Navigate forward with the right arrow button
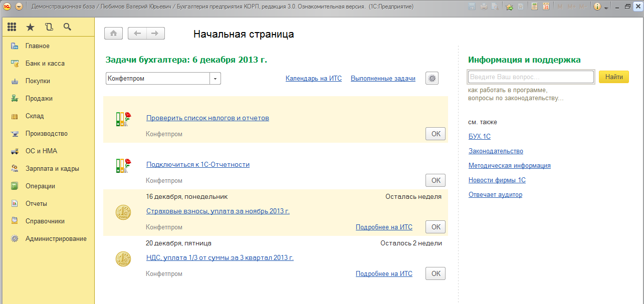Viewport: 644px width, 304px height. [x=155, y=34]
